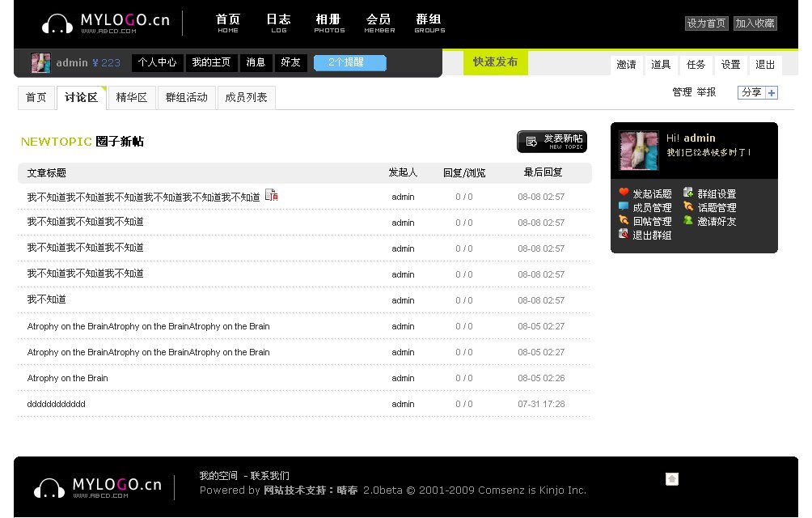Open 消息 in user bar

pyautogui.click(x=256, y=62)
